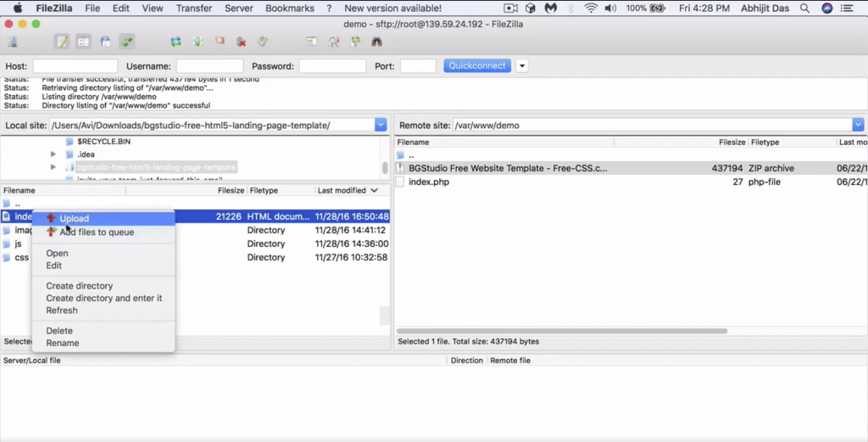Choose Rename in the context menu
Viewport: 868px width, 442px height.
coord(103,343)
